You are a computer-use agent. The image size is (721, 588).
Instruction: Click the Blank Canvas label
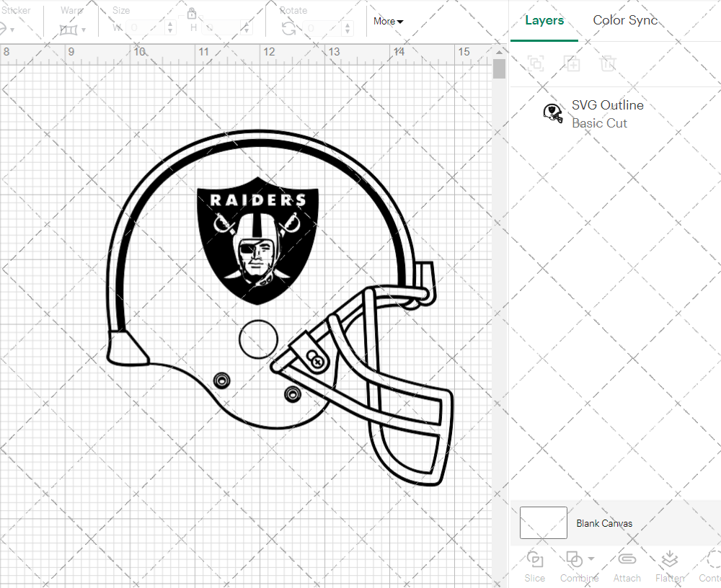604,523
